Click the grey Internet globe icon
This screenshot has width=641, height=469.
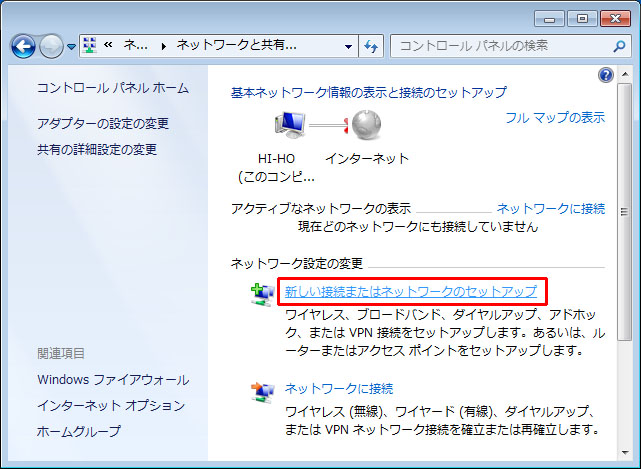366,125
